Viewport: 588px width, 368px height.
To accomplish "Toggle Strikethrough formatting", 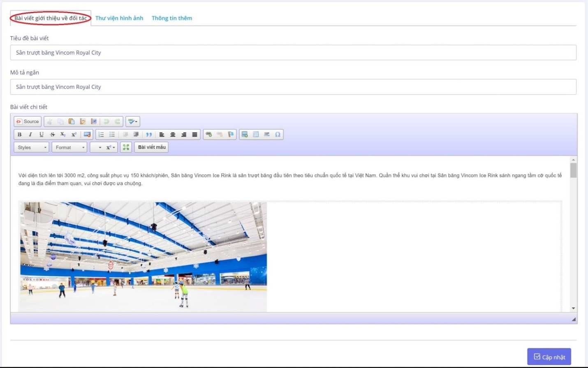I will pos(53,135).
